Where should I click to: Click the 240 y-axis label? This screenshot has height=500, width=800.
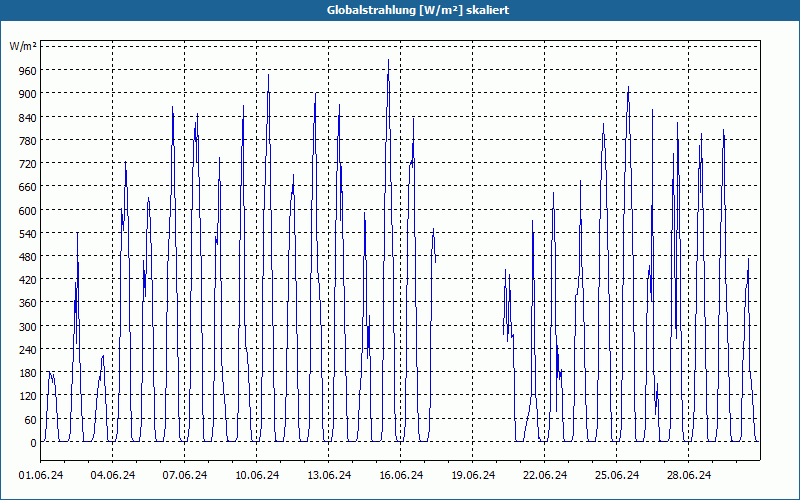[28, 349]
